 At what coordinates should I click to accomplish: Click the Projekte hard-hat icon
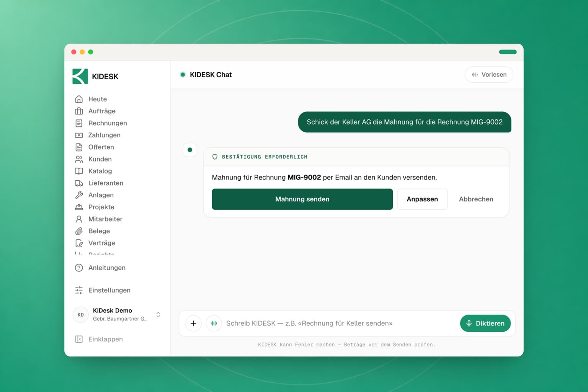[79, 207]
